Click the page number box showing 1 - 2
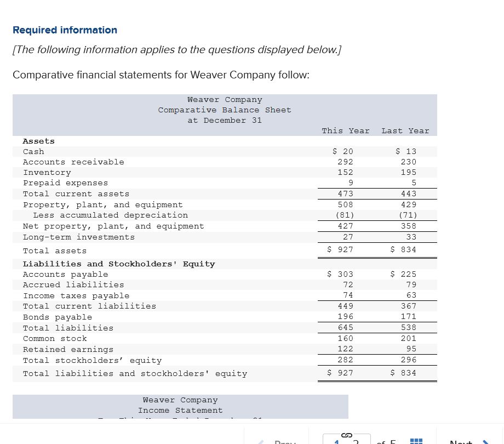Screen dimensions: 504x444 point(346,440)
